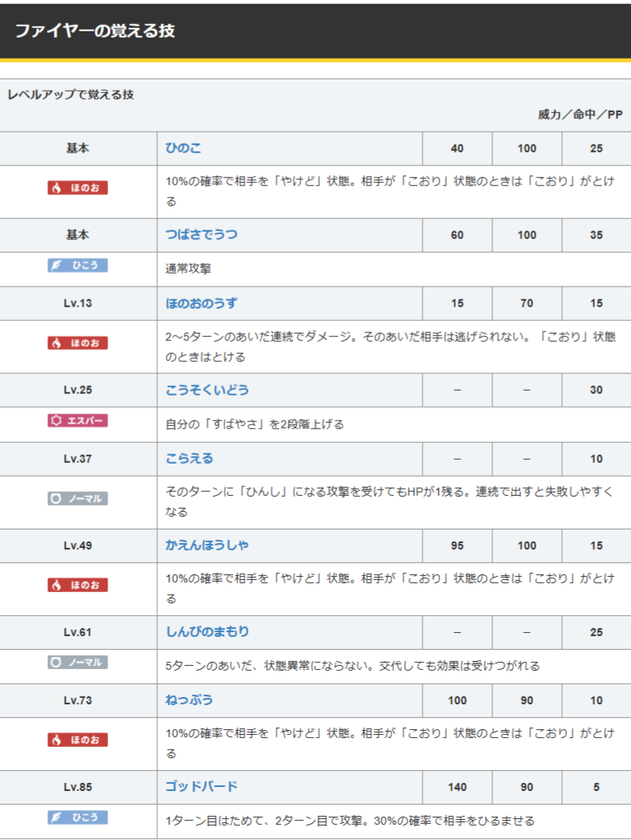Image resolution: width=631 pixels, height=840 pixels.
Task: Open the つばさでうつ move link
Action: (x=201, y=235)
